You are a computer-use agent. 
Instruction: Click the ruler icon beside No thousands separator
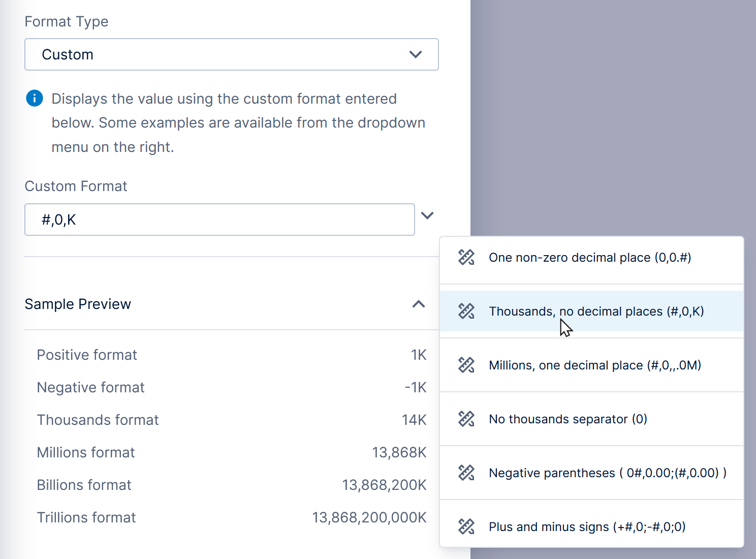466,419
